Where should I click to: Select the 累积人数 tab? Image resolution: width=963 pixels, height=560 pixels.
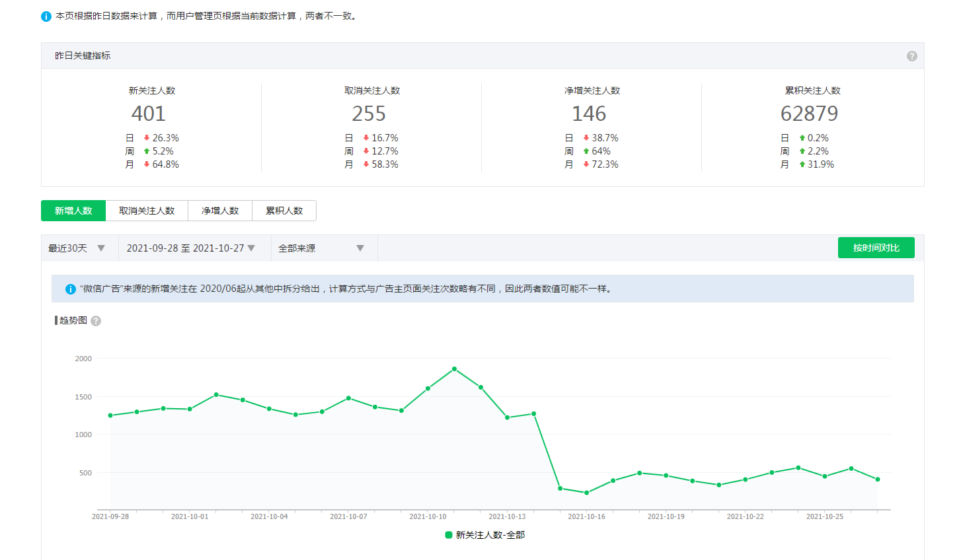284,211
